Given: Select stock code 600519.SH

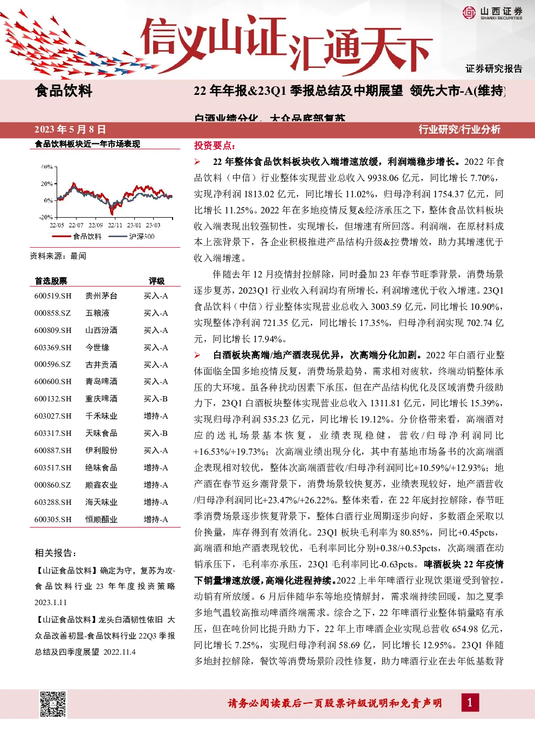Looking at the screenshot, I should click(53, 296).
